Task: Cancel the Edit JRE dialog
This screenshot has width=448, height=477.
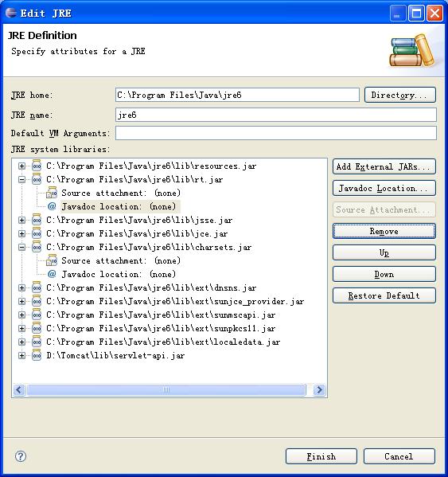Action: pyautogui.click(x=399, y=456)
